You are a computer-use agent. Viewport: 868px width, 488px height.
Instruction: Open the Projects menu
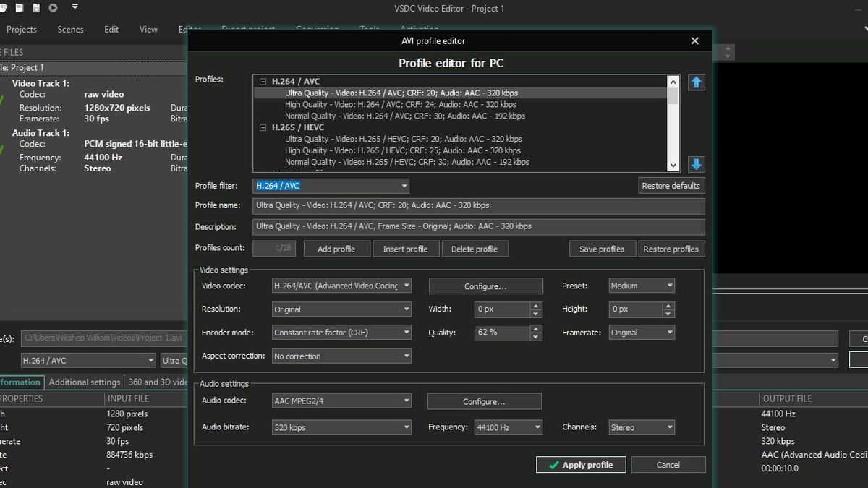(x=22, y=30)
